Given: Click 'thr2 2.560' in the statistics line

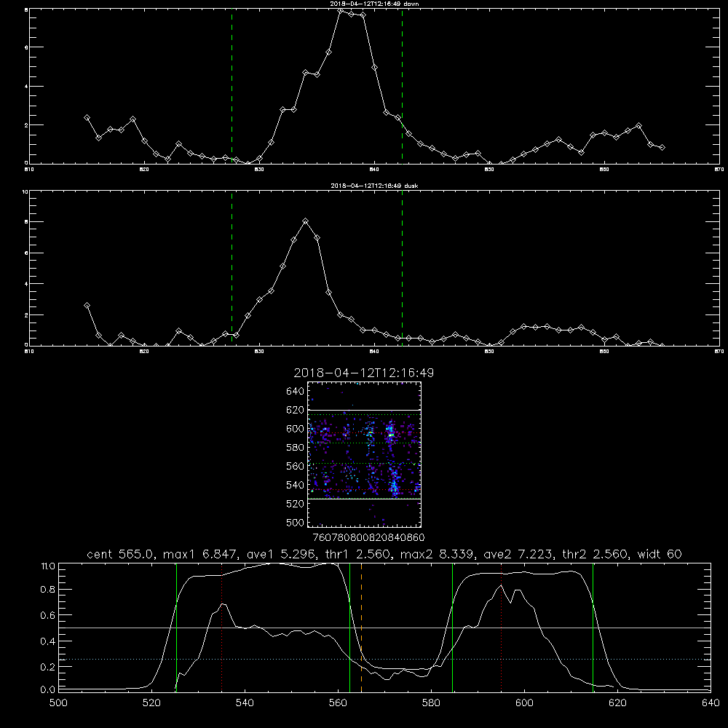Looking at the screenshot, I should pos(595,554).
